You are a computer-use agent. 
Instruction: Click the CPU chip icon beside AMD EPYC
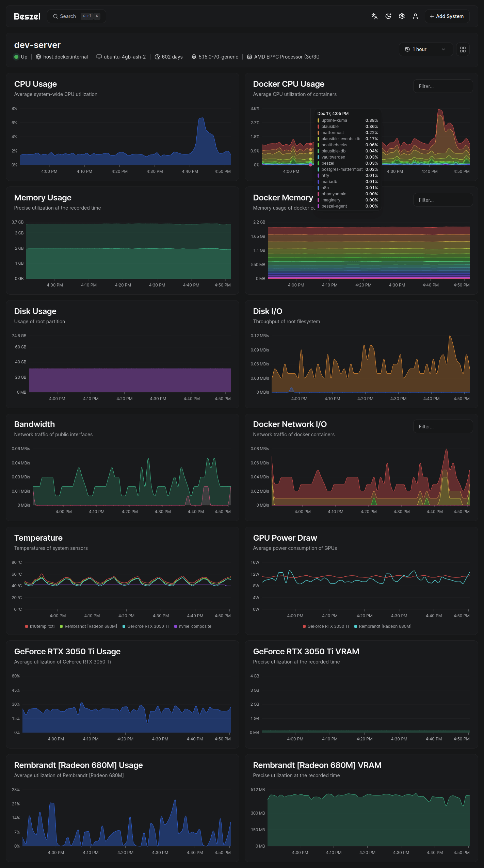tap(249, 57)
